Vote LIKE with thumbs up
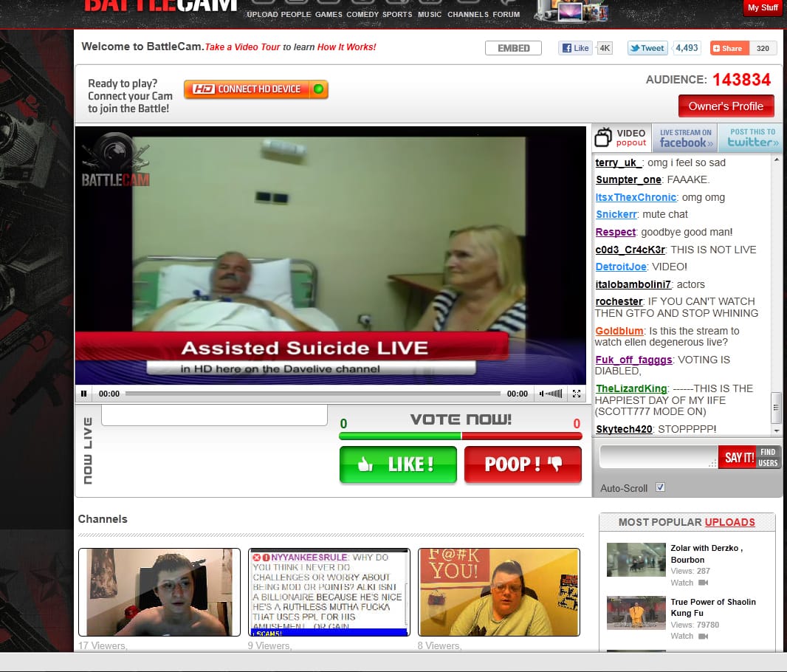 pos(398,464)
